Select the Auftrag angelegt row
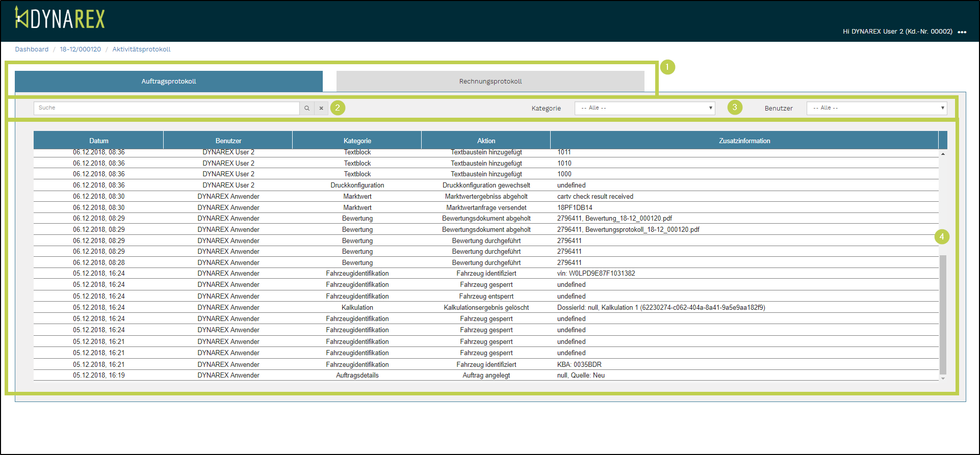 point(486,376)
